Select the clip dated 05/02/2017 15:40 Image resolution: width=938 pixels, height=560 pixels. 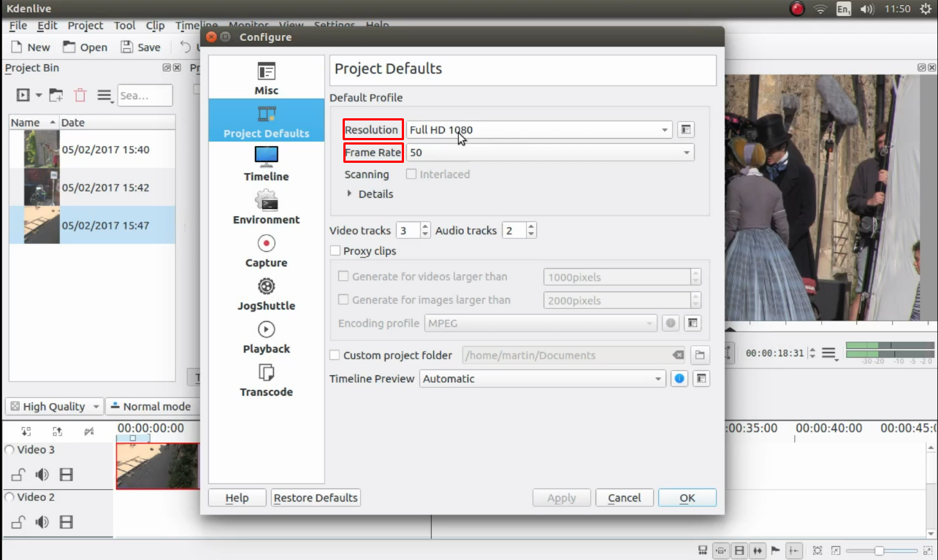coord(92,150)
